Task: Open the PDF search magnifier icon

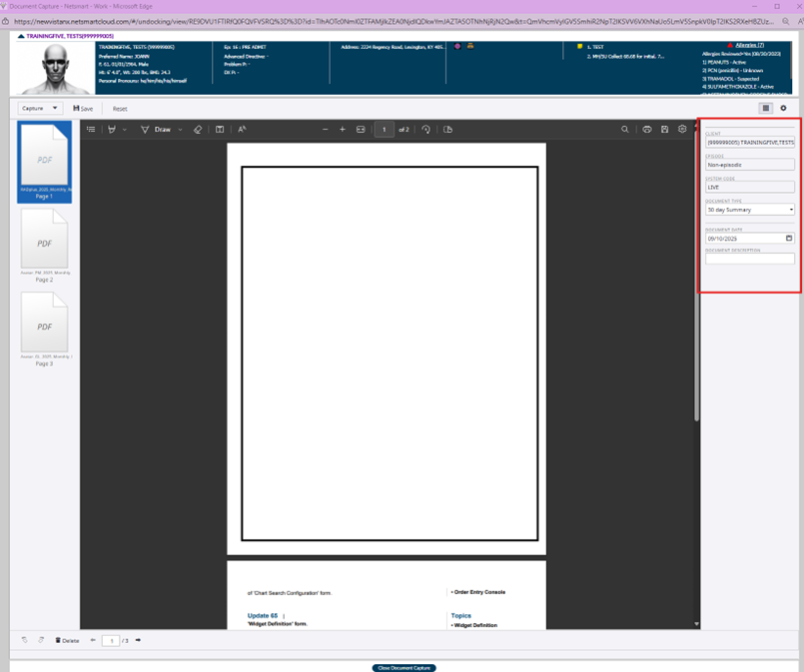Action: click(625, 130)
